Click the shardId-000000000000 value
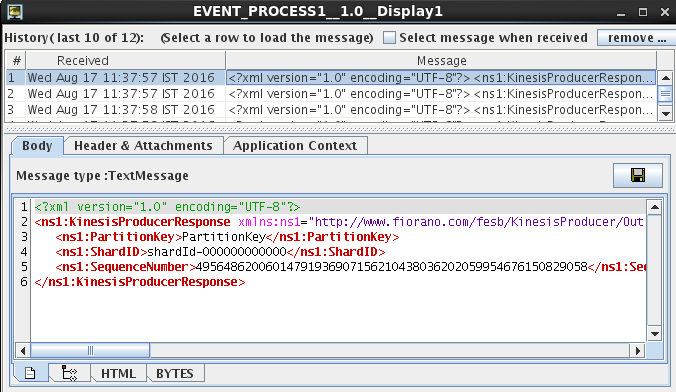This screenshot has width=676, height=392. [x=217, y=252]
